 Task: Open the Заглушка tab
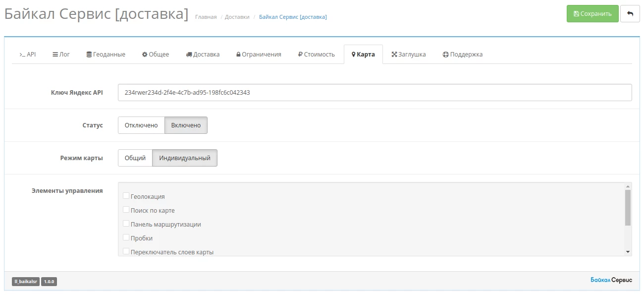coord(409,55)
